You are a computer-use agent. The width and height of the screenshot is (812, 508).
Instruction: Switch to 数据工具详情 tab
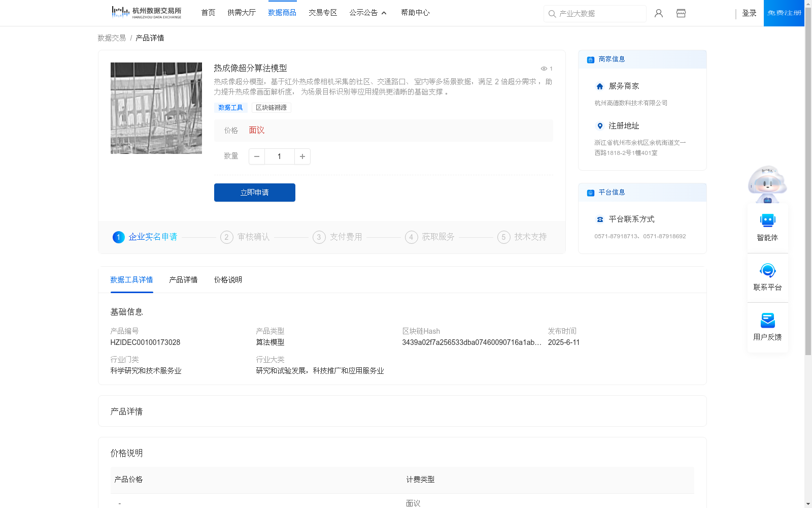click(x=131, y=280)
